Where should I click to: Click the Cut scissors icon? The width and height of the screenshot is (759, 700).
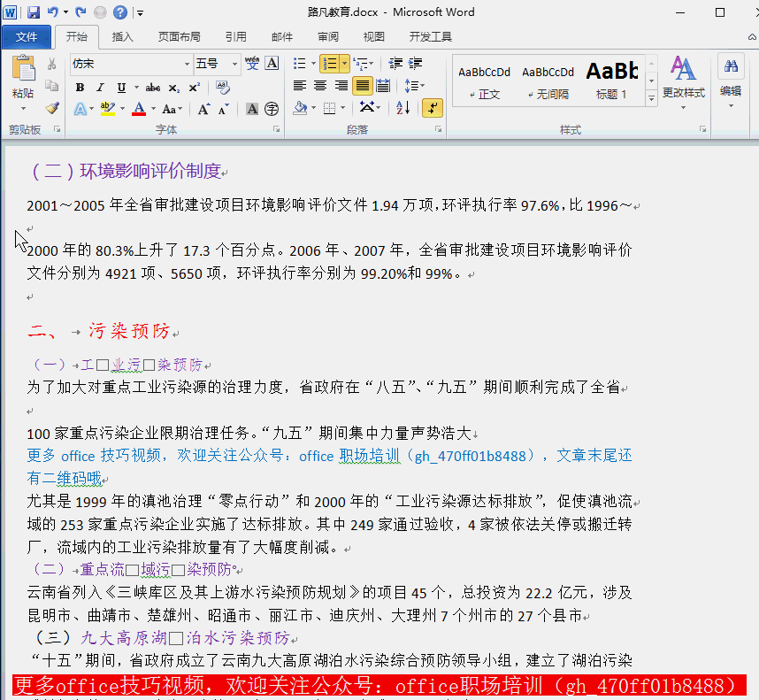coord(52,64)
